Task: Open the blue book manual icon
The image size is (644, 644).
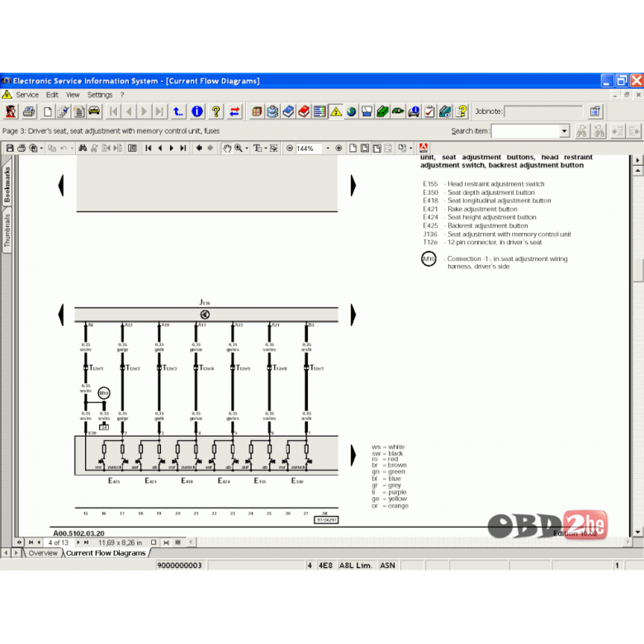Action: 288,111
